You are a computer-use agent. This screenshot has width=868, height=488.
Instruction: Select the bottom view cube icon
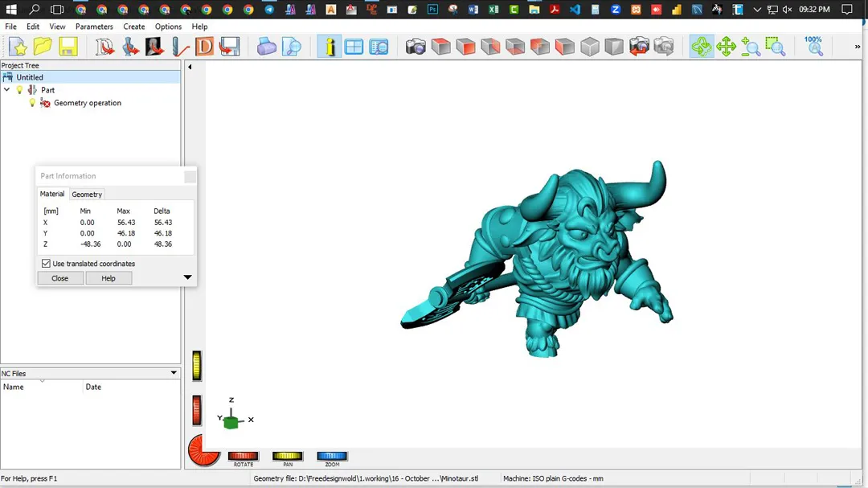click(x=515, y=47)
